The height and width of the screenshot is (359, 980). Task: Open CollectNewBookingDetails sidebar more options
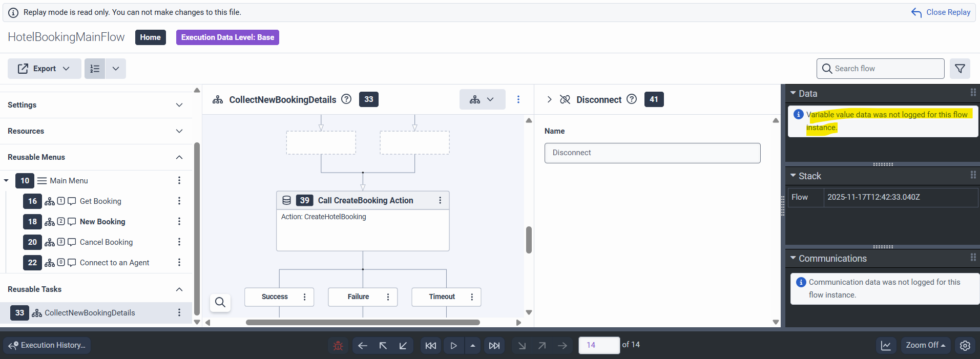pyautogui.click(x=179, y=312)
